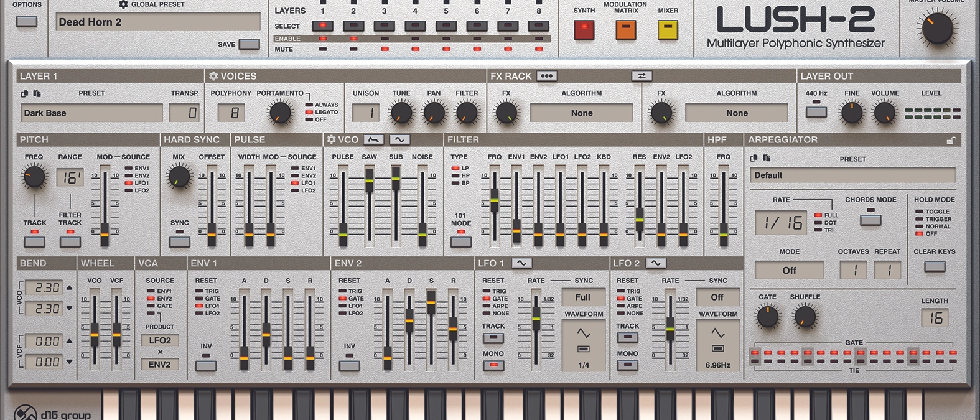Select the VCO sine waveform button

(x=399, y=139)
